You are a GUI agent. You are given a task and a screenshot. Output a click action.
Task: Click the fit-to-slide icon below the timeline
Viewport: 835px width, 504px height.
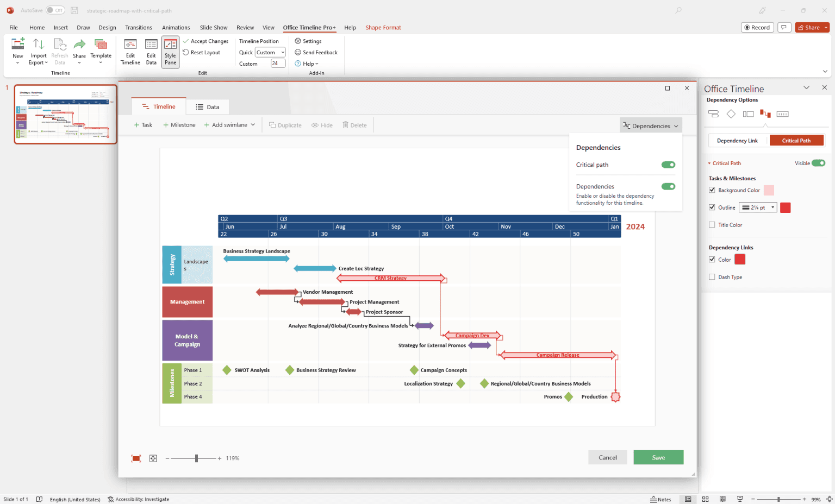pos(136,458)
